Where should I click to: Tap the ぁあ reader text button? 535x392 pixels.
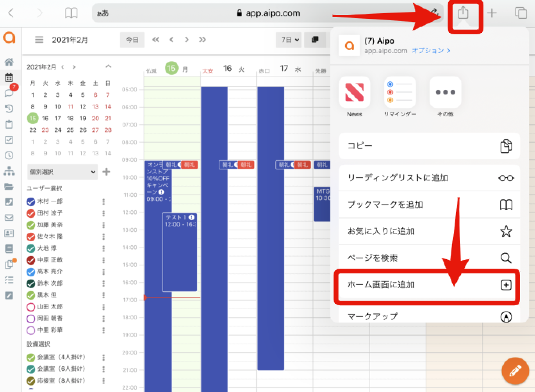coord(102,13)
